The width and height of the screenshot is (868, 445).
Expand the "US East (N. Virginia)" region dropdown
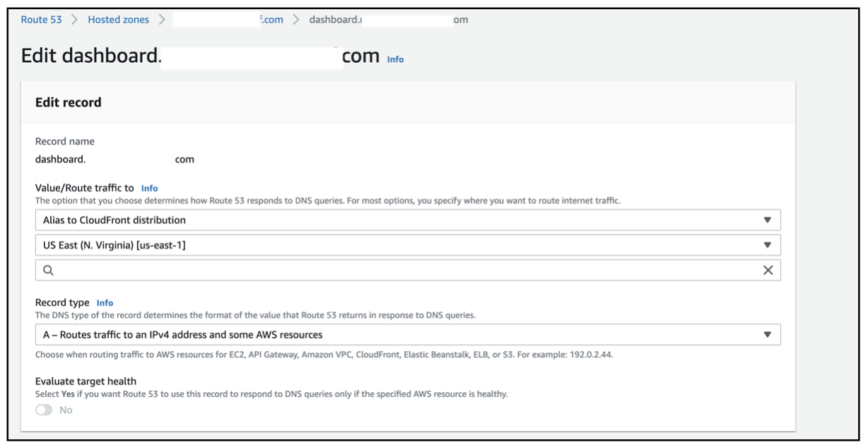(396, 246)
